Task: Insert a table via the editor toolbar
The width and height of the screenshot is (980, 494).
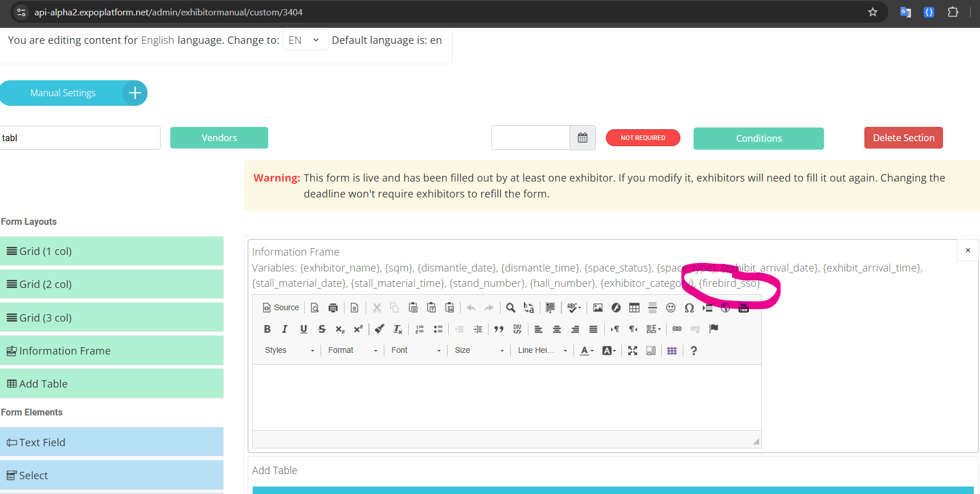Action: pos(634,308)
